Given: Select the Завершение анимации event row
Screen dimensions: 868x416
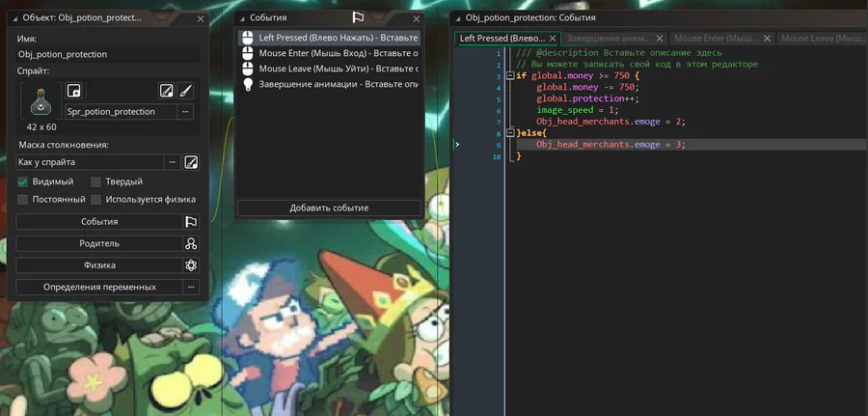Looking at the screenshot, I should coord(330,84).
